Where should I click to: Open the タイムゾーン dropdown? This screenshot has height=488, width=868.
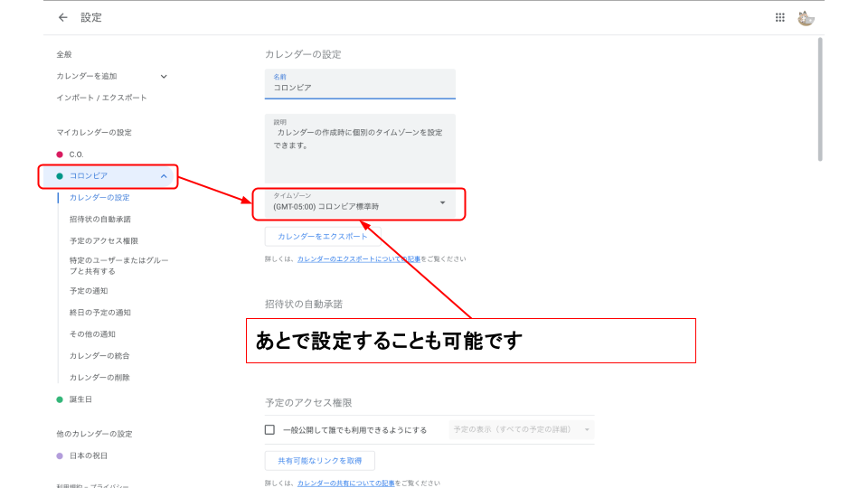tap(442, 202)
